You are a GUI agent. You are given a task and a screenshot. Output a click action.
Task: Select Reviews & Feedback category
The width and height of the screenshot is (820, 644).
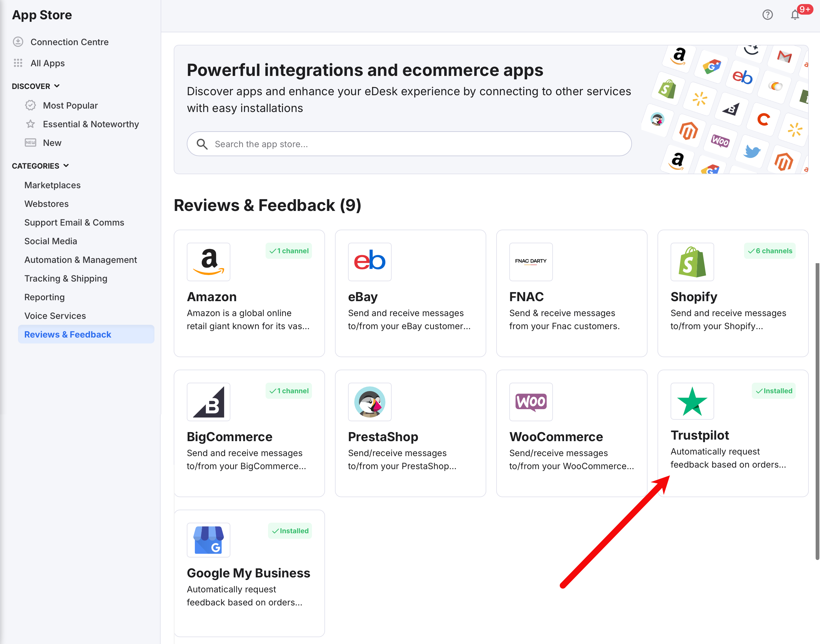click(86, 334)
